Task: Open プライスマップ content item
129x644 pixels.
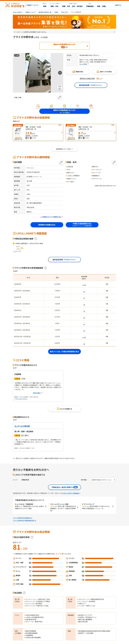Action: [98, 507]
